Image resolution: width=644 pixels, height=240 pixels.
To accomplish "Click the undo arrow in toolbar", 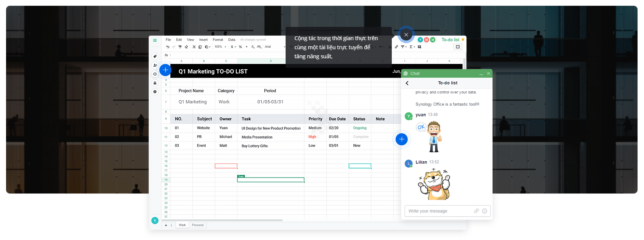I will click(x=168, y=47).
